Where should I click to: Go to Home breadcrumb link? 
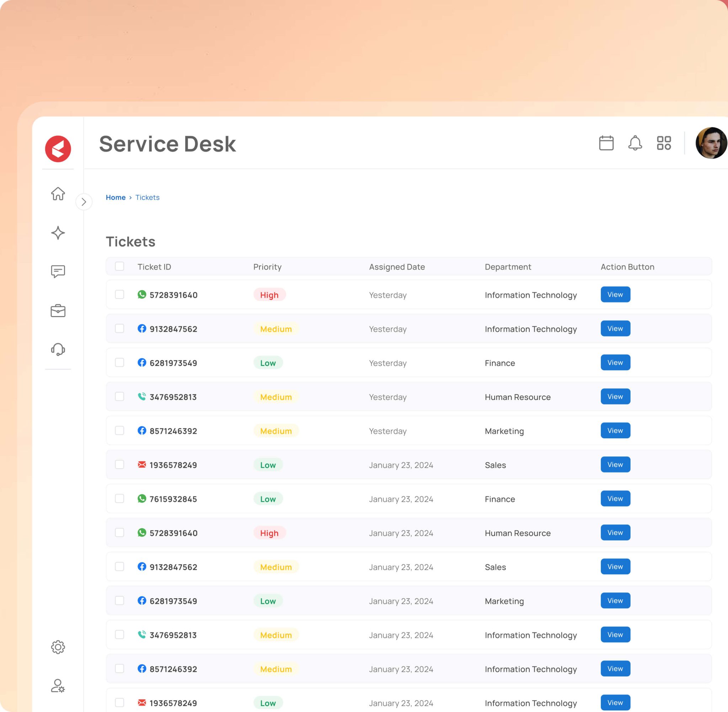click(x=116, y=197)
